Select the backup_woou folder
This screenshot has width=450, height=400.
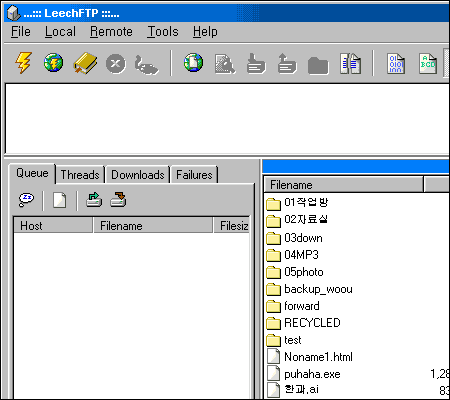309,289
